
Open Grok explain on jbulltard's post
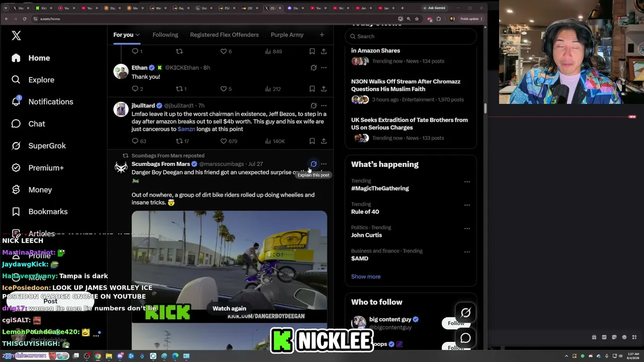[x=313, y=106]
